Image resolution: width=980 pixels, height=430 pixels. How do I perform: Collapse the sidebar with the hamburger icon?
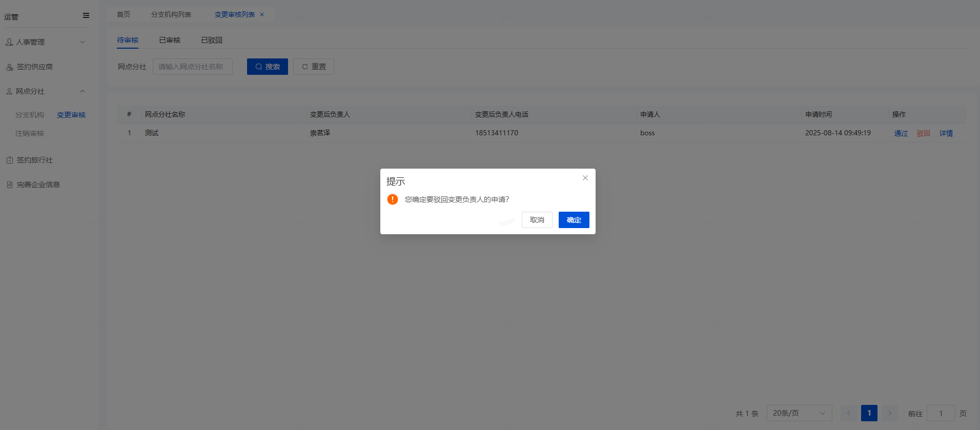click(86, 16)
